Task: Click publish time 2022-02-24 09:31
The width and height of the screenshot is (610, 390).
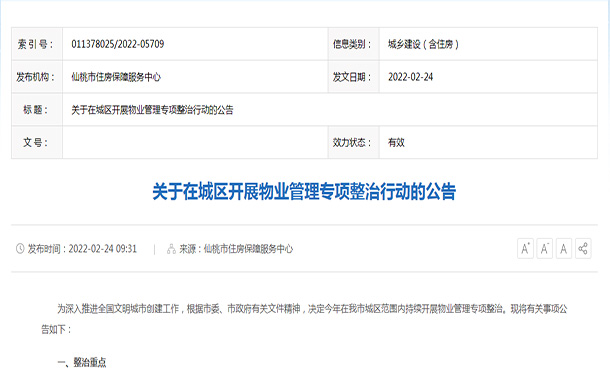Action: 103,249
